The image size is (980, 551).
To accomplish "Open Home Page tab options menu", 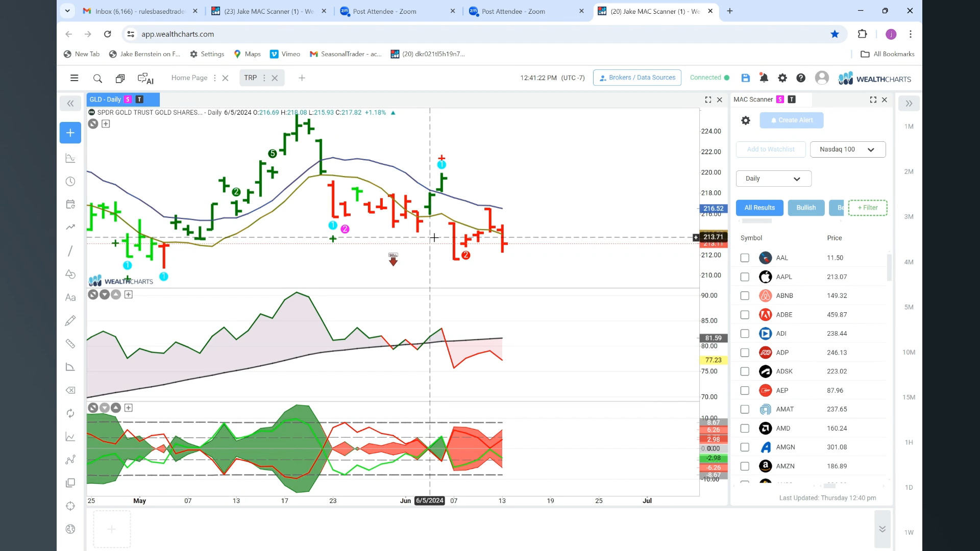I will [214, 78].
